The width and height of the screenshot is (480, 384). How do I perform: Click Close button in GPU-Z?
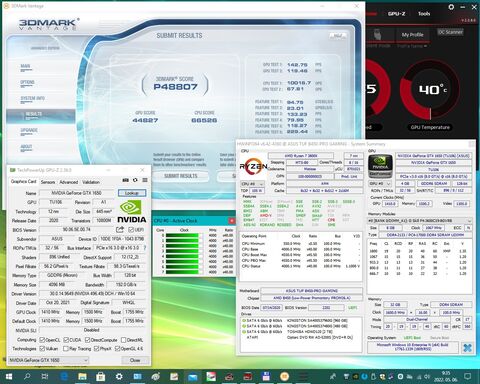(x=135, y=360)
